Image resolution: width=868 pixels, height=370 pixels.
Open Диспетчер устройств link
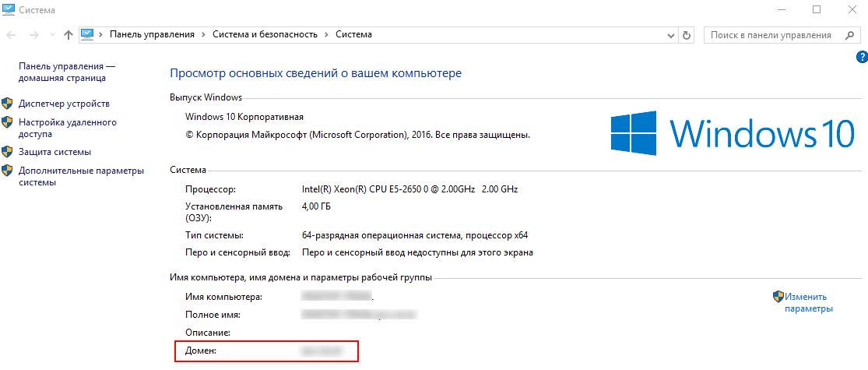pyautogui.click(x=64, y=104)
